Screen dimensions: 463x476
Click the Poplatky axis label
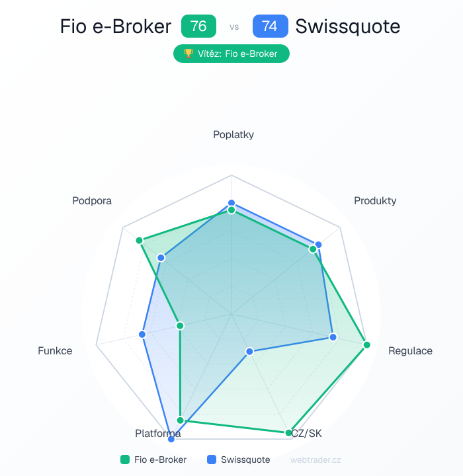coord(233,135)
